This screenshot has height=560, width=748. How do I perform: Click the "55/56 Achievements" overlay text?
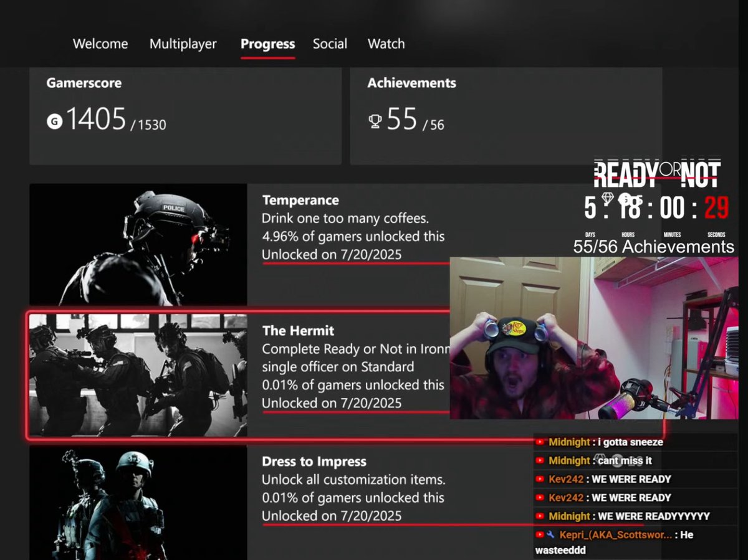pyautogui.click(x=654, y=247)
